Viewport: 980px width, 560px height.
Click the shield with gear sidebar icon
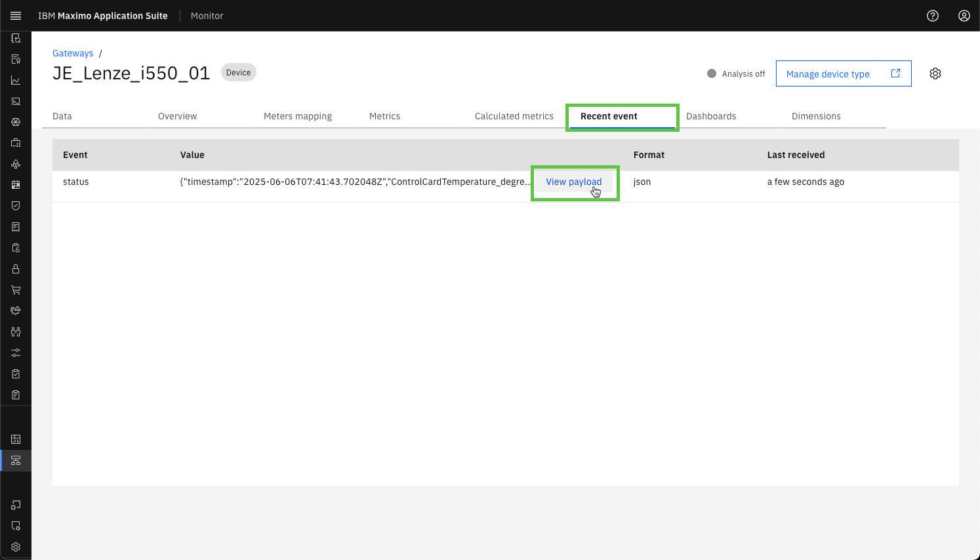pyautogui.click(x=16, y=526)
